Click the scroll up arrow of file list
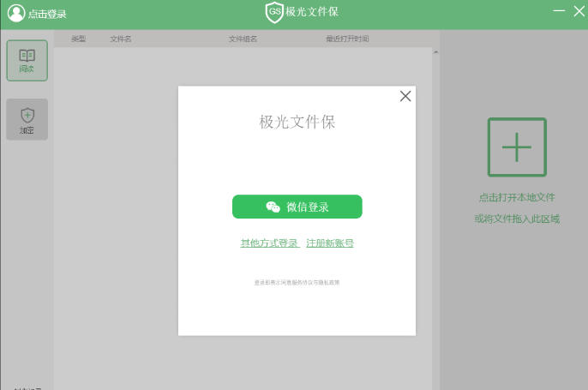Viewport: 588px width, 390px height. tap(435, 52)
